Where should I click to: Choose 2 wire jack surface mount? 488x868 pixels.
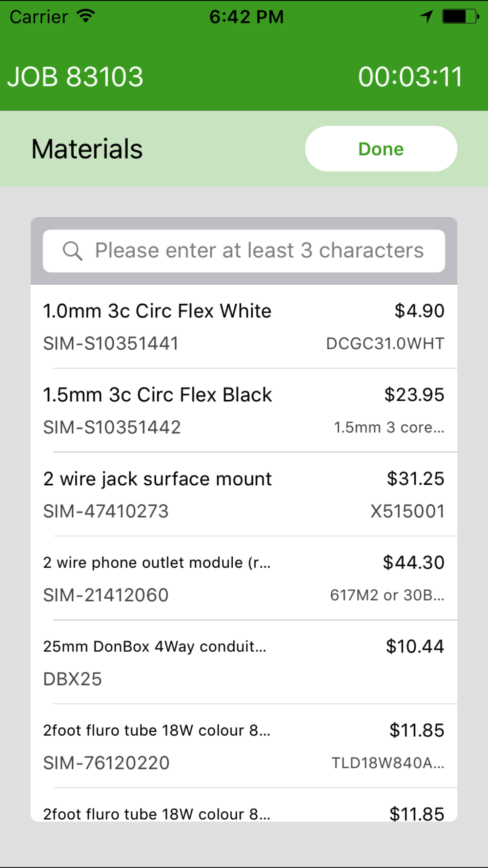244,495
